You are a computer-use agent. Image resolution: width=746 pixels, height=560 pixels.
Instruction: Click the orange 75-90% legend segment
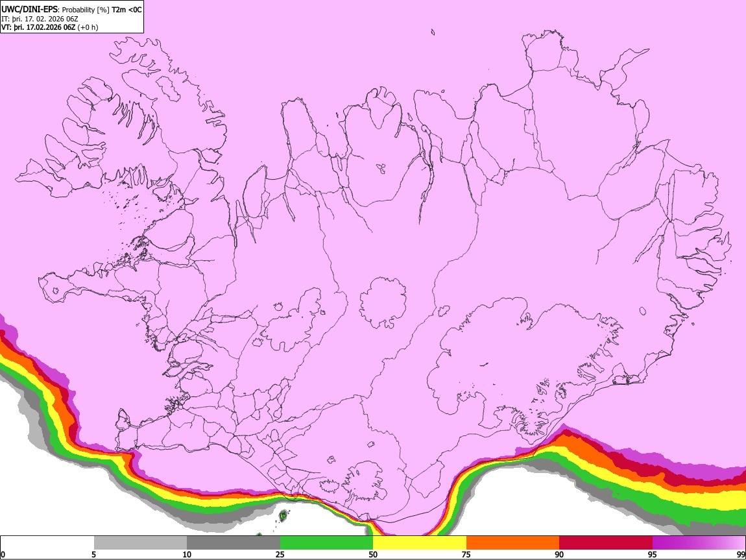(512, 543)
